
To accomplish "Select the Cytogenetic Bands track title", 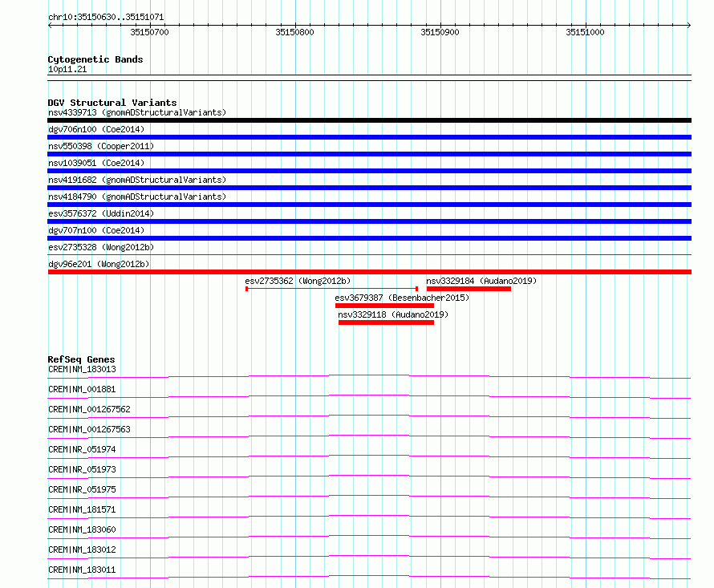I will pyautogui.click(x=95, y=59).
